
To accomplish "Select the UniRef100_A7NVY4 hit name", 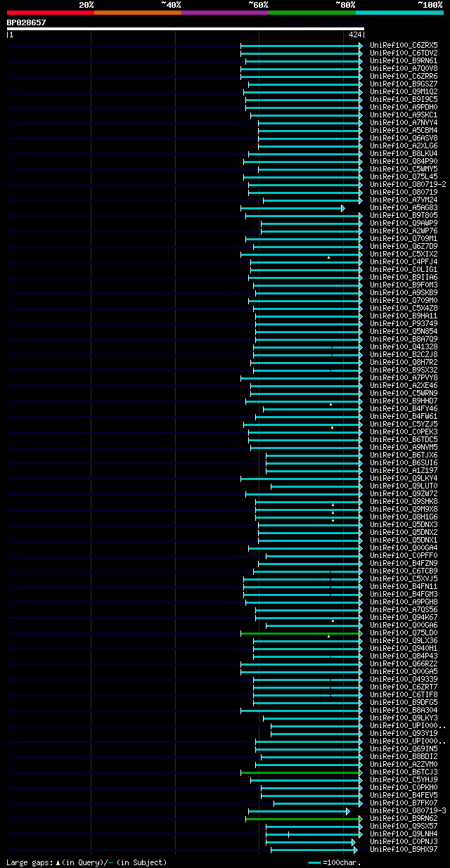I will (x=404, y=122).
